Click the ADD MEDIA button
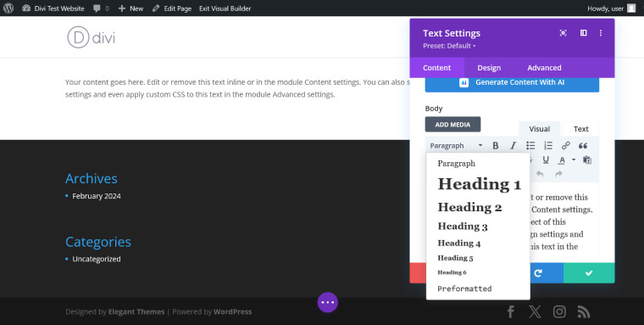644x325 pixels. tap(452, 124)
